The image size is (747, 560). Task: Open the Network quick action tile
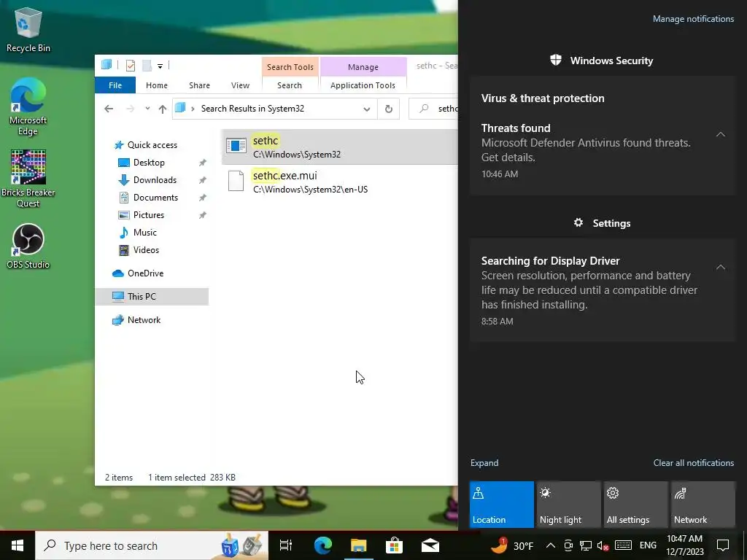(703, 505)
